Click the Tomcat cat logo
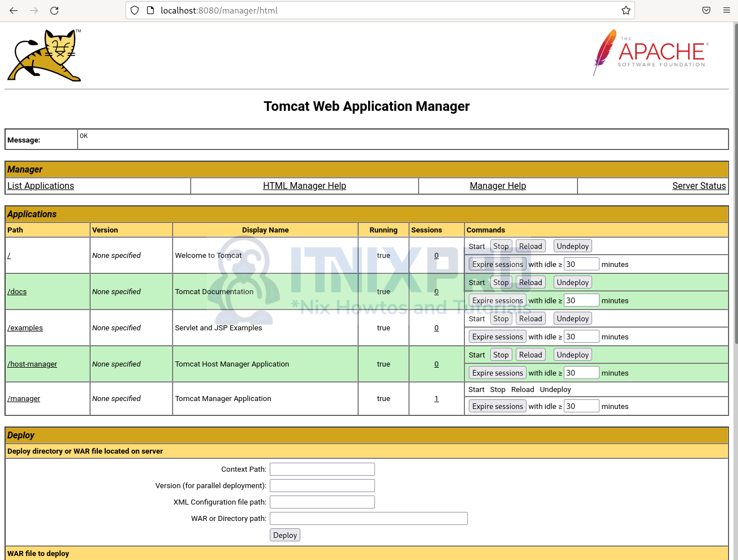The width and height of the screenshot is (738, 560). coord(44,55)
